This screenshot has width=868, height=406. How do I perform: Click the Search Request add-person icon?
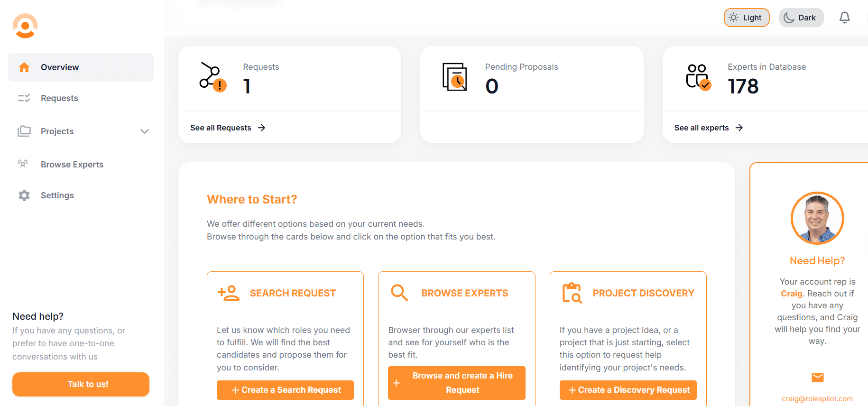[x=229, y=293]
